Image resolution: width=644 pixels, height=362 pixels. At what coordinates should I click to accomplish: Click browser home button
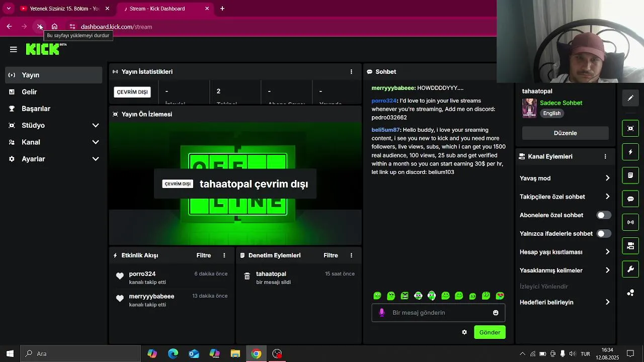click(x=54, y=27)
